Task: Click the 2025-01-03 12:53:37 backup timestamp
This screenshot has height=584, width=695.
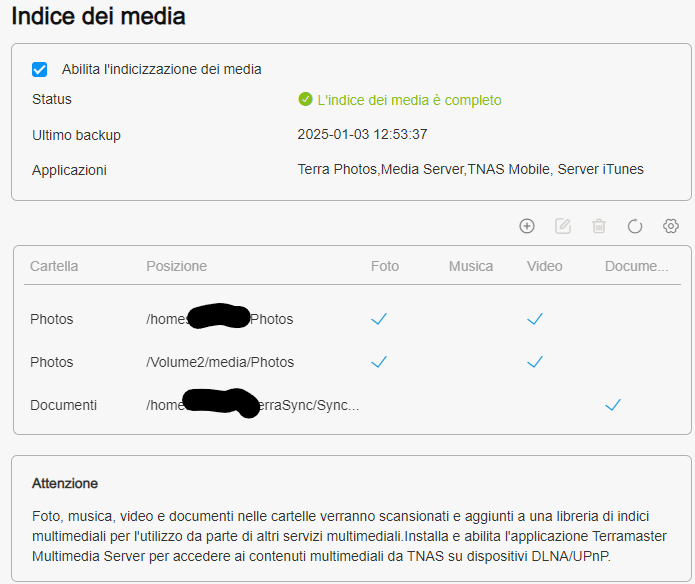Action: pyautogui.click(x=362, y=134)
